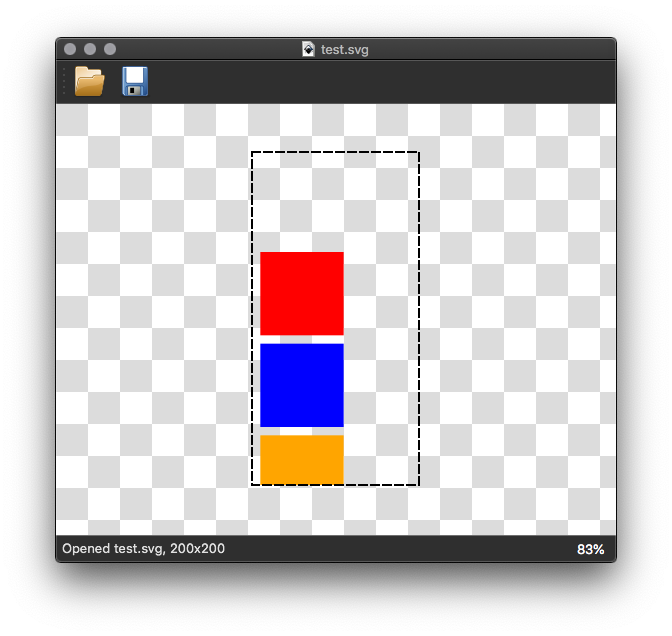Click the blue square in the canvas
The width and height of the screenshot is (672, 636).
coord(302,385)
